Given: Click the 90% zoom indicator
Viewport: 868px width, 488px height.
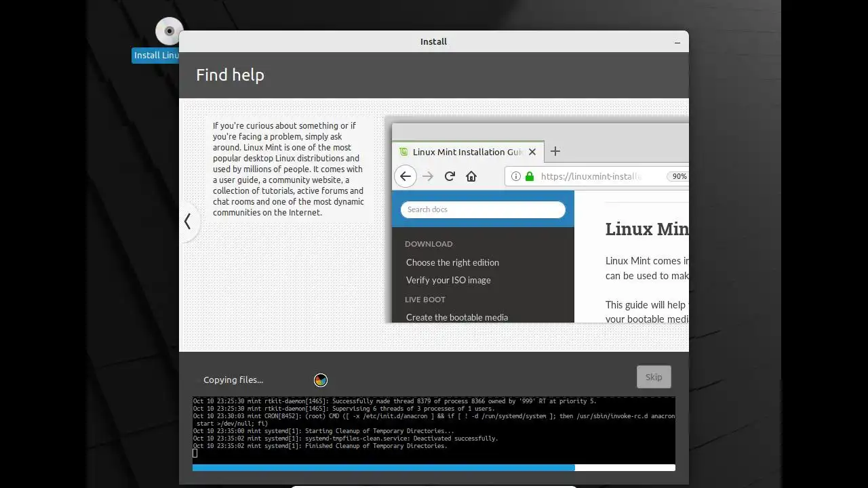Looking at the screenshot, I should [678, 176].
